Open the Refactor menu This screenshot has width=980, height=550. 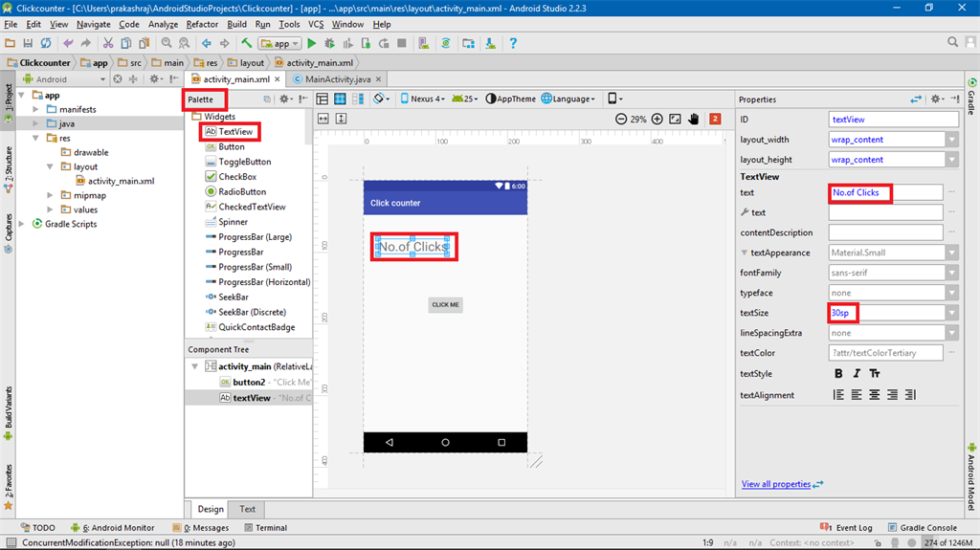[202, 24]
